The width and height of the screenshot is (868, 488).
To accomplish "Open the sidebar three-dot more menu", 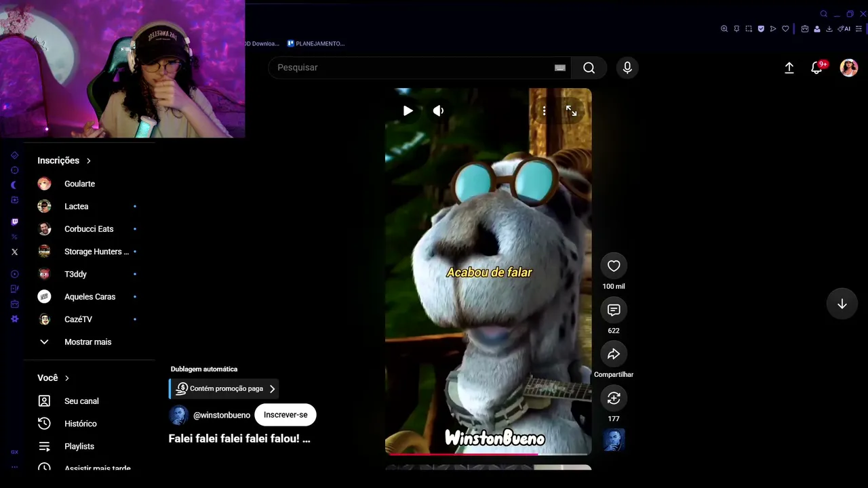I will 14,467.
